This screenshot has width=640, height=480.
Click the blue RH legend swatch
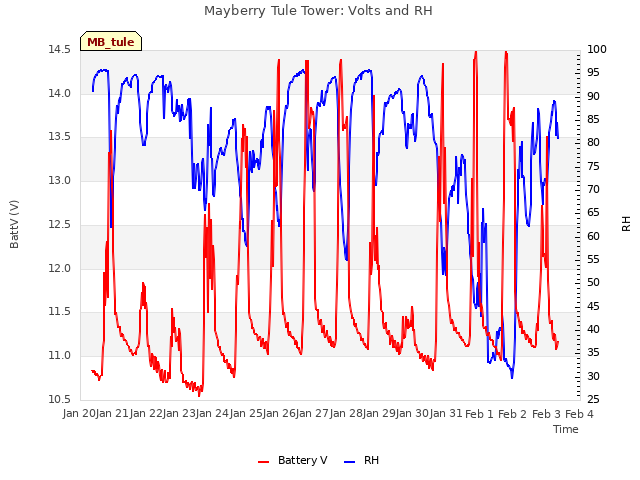tap(350, 462)
